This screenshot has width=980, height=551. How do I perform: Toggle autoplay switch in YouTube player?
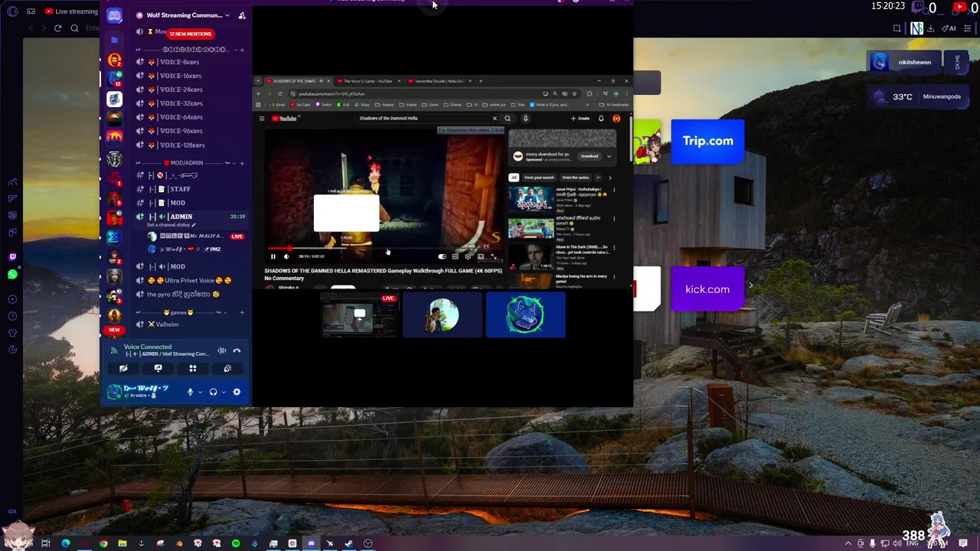point(442,256)
